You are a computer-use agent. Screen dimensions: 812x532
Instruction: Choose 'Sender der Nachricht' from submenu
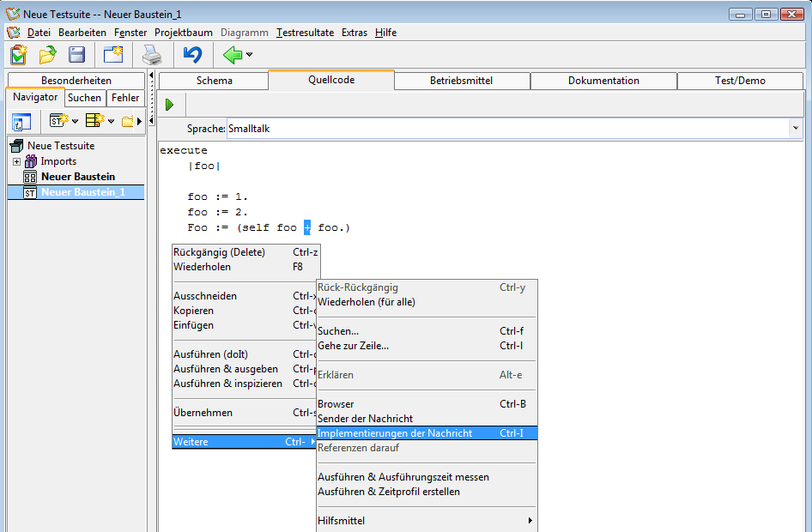click(365, 419)
